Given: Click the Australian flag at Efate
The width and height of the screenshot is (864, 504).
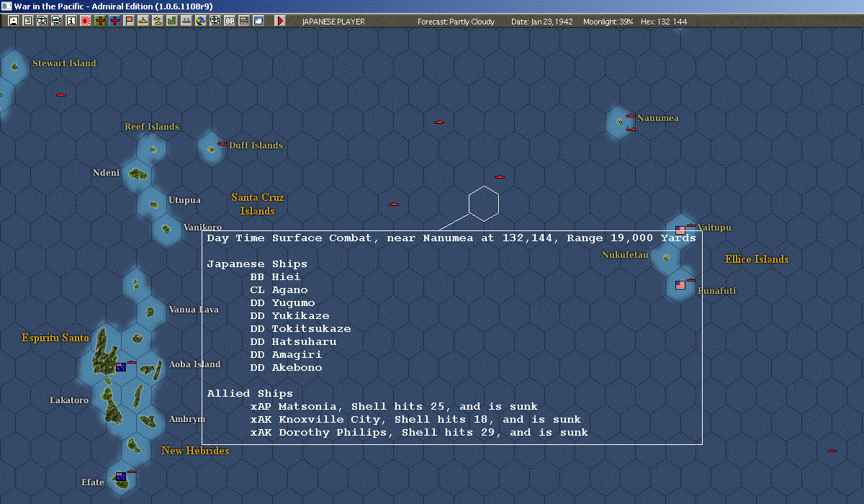Looking at the screenshot, I should click(121, 477).
